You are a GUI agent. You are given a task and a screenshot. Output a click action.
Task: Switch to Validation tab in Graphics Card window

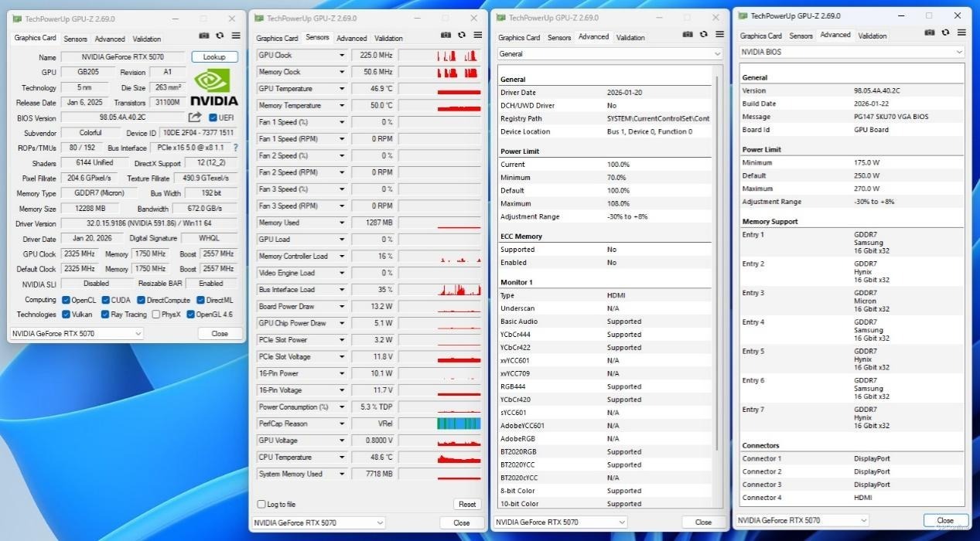[x=147, y=39]
